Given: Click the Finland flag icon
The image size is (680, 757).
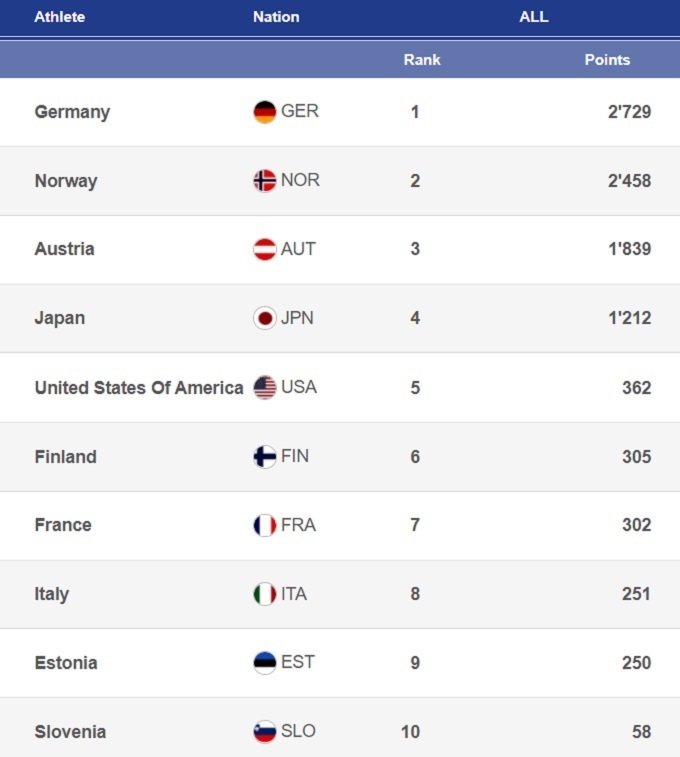Looking at the screenshot, I should tap(264, 457).
